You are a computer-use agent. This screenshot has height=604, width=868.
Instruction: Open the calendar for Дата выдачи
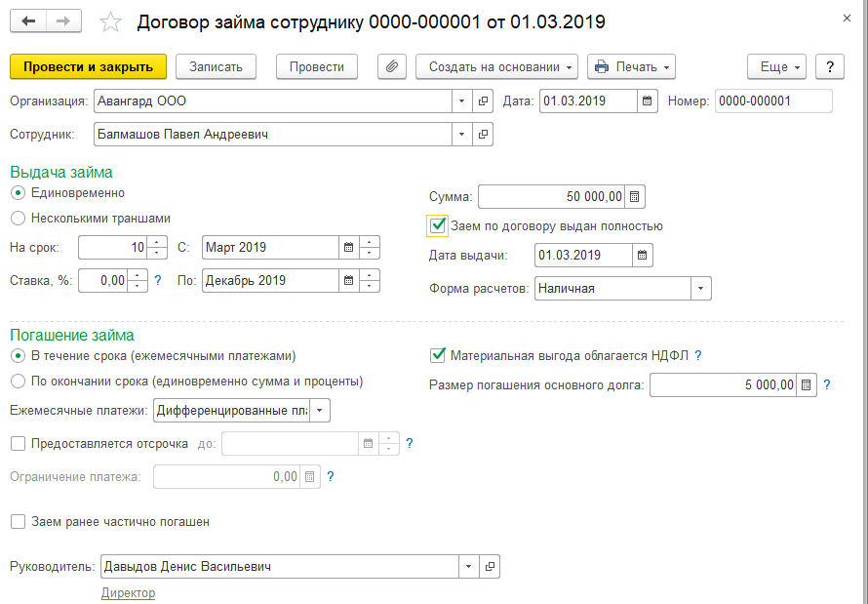[642, 256]
